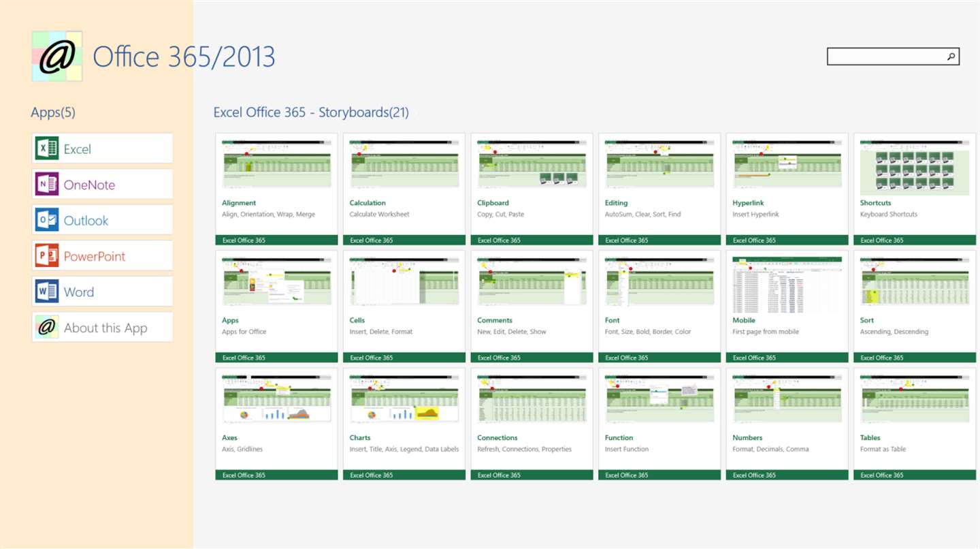Image resolution: width=980 pixels, height=549 pixels.
Task: Select PowerPoint in the Apps list
Action: point(102,255)
